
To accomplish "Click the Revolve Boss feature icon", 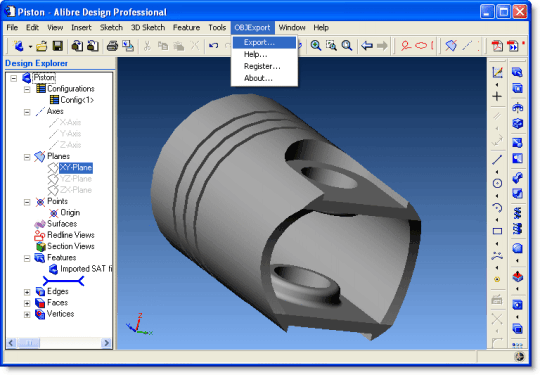I will [517, 107].
